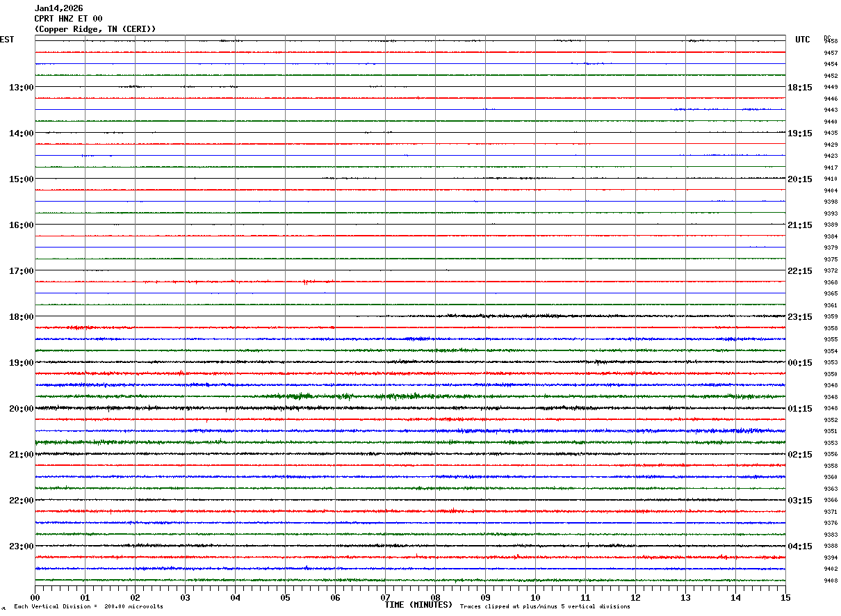
Task: Click DC offset value "9435"
Action: pyautogui.click(x=831, y=133)
